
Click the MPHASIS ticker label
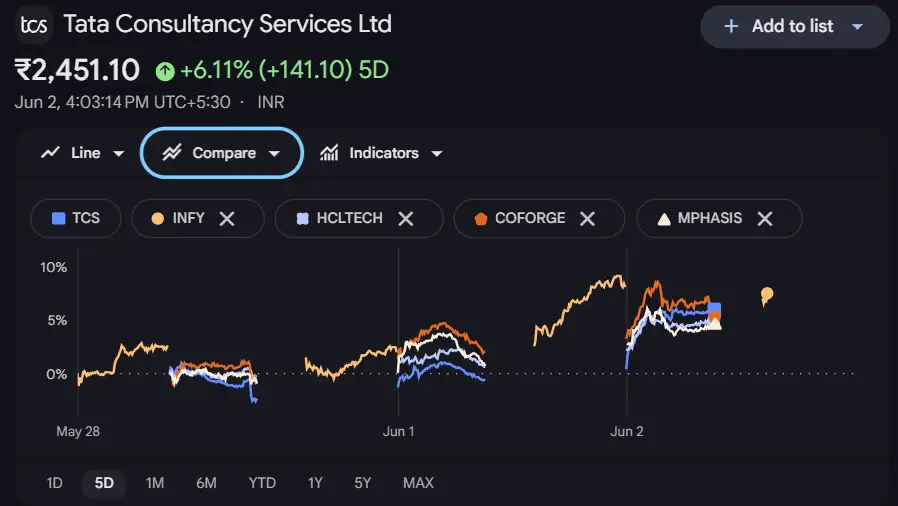710,218
